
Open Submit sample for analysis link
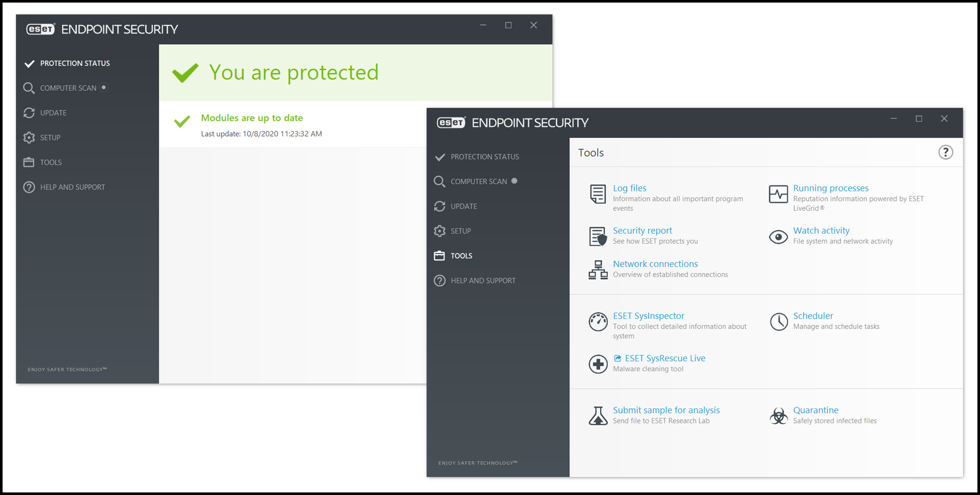coord(666,410)
